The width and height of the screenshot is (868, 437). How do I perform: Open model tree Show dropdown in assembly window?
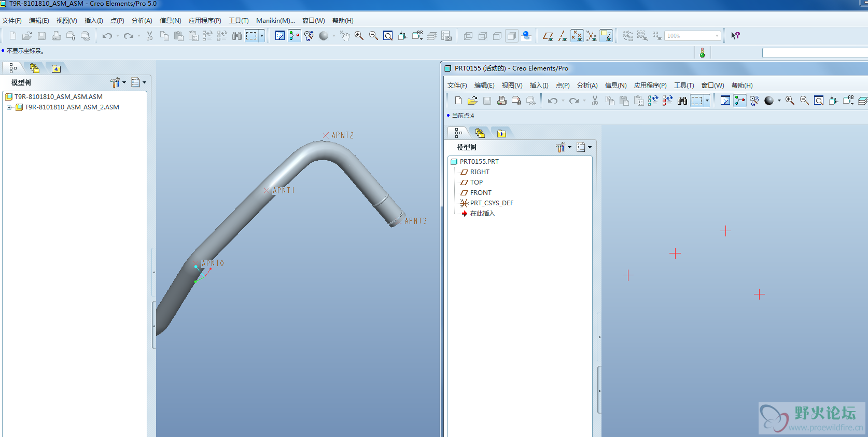point(138,82)
